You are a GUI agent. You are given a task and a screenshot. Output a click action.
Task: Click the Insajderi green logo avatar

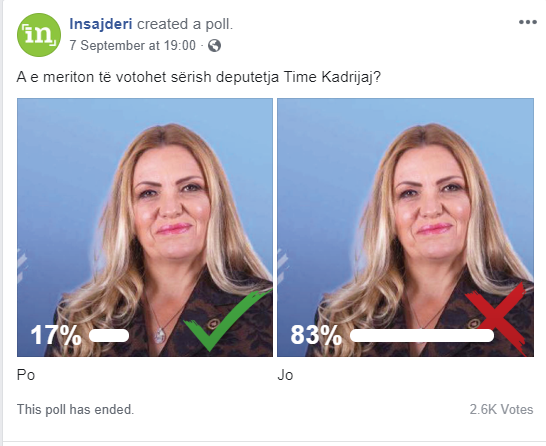39,35
